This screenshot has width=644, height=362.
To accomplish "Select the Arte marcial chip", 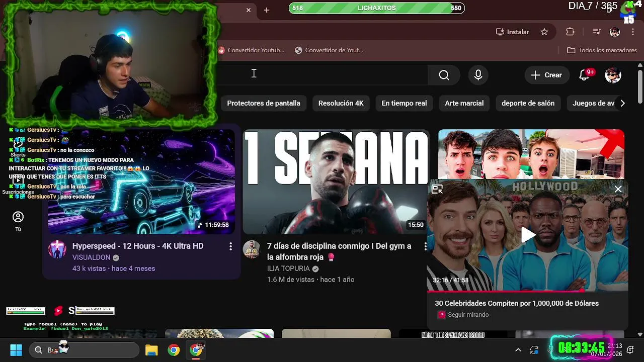I will point(464,103).
